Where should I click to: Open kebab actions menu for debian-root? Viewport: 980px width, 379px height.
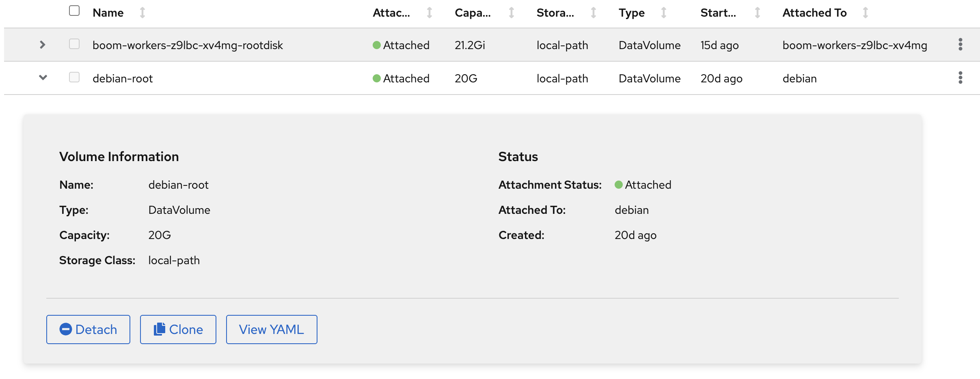[x=960, y=78]
